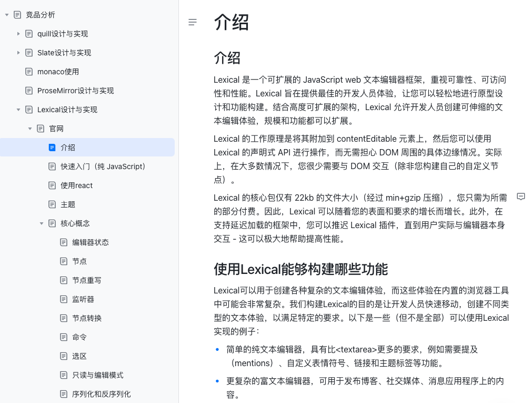Click the document icon next to 快速入门
532x403 pixels.
pyautogui.click(x=52, y=166)
